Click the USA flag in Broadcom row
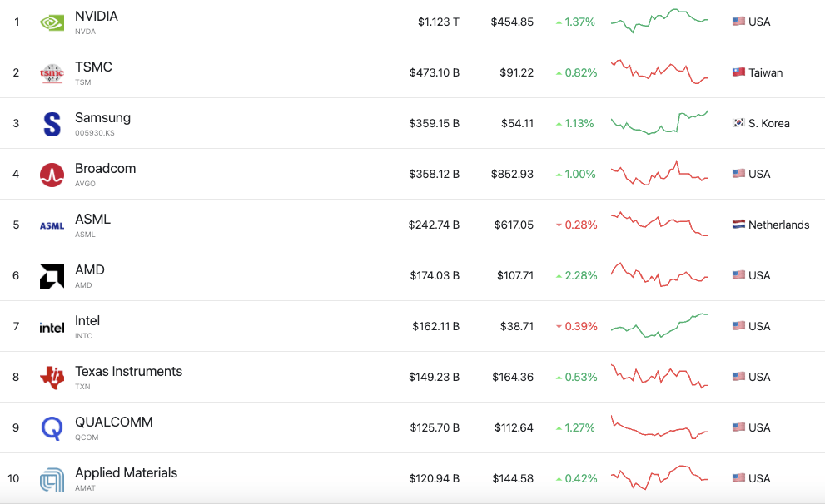Screen dimensions: 825x504 tap(738, 174)
